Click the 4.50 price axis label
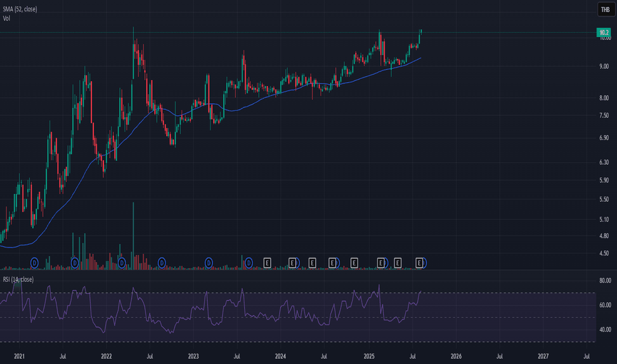 604,253
